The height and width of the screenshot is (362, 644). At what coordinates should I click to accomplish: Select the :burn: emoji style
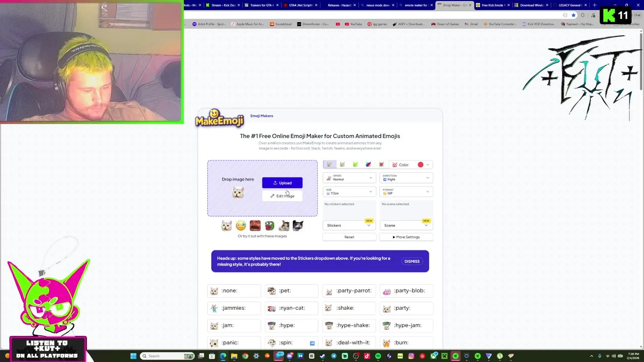[x=406, y=343]
